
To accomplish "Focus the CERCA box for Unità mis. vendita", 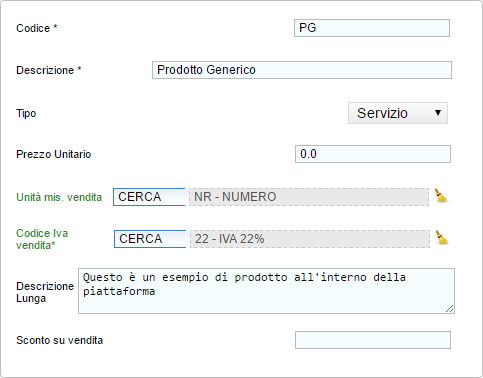I will point(149,197).
